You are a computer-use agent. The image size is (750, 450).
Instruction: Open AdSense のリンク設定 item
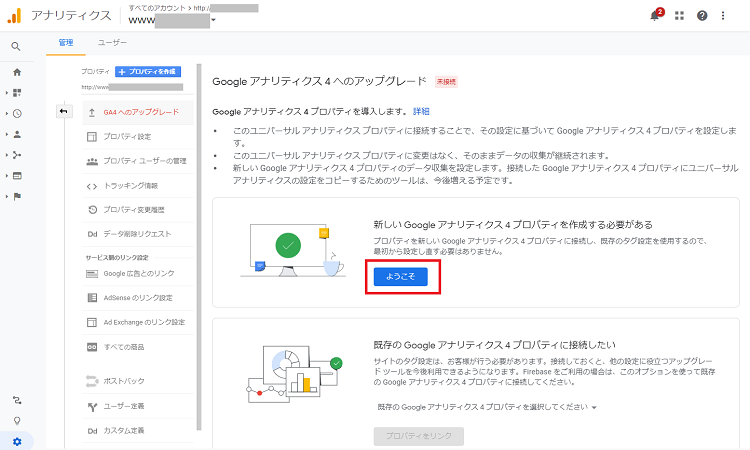tap(138, 298)
